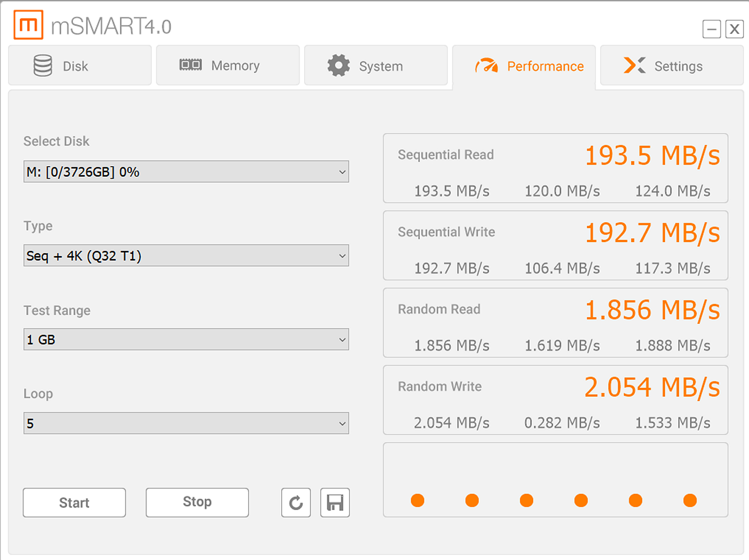Click the Sequential Read label

point(446,155)
